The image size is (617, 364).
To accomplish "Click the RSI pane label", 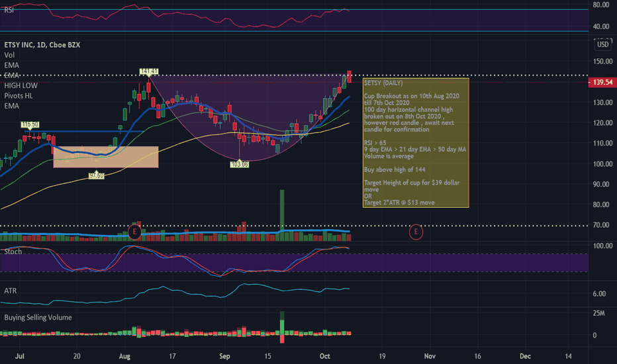I will 9,10.
